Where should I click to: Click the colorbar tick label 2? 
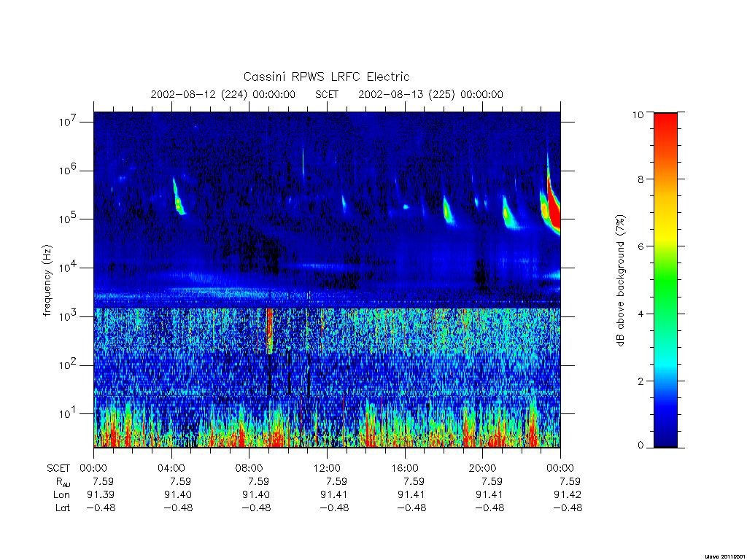click(x=640, y=381)
